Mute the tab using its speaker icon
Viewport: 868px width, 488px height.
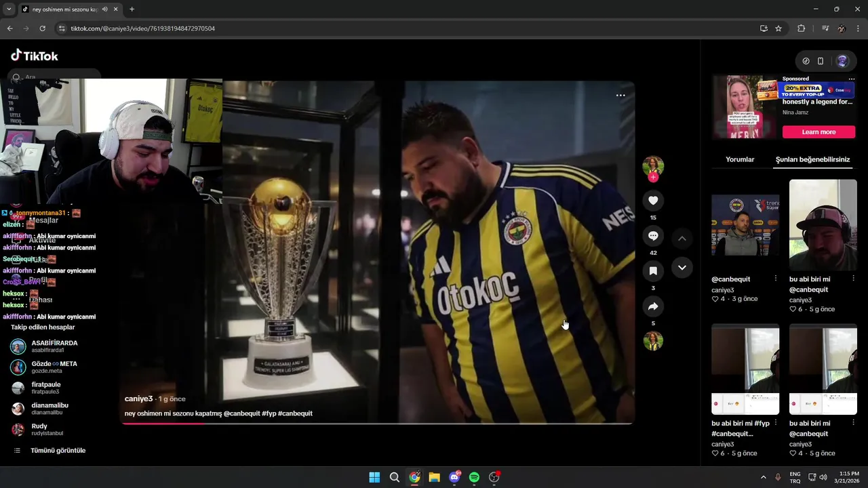pos(104,9)
